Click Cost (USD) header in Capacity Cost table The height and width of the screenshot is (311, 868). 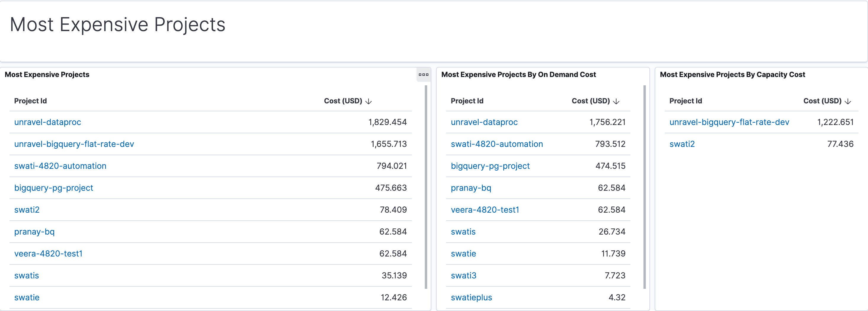coord(822,101)
